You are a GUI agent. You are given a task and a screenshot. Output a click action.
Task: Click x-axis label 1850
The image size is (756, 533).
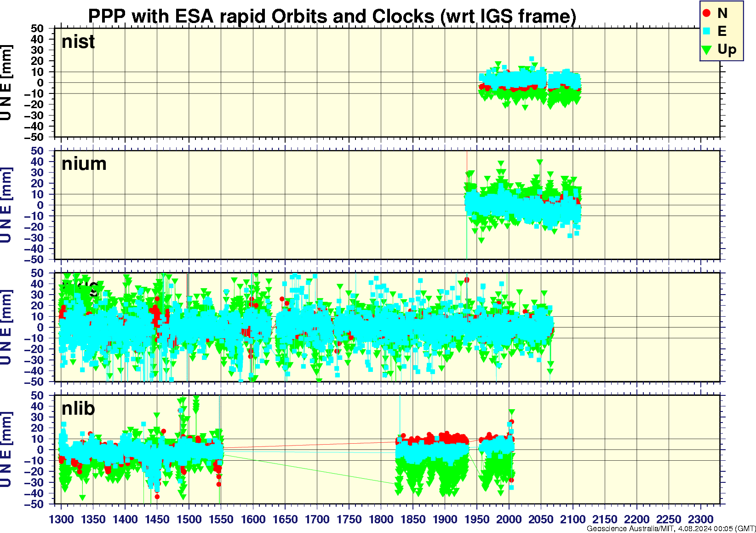coord(413,519)
